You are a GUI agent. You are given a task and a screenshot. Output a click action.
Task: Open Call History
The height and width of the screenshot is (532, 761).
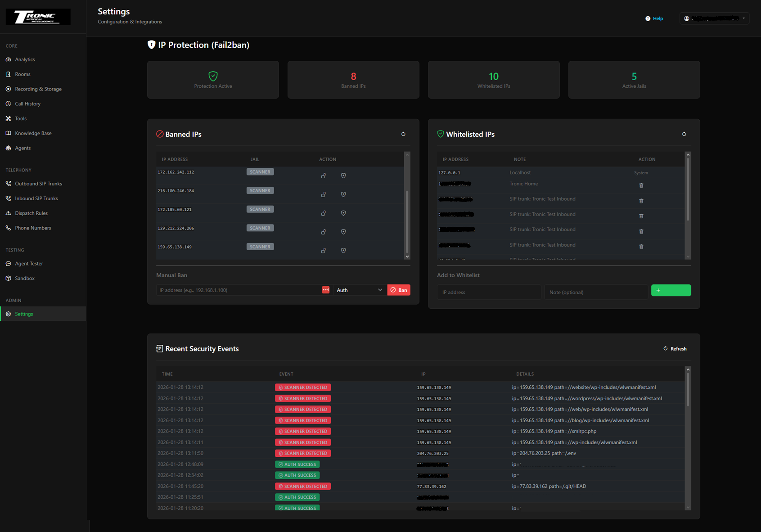coord(27,104)
